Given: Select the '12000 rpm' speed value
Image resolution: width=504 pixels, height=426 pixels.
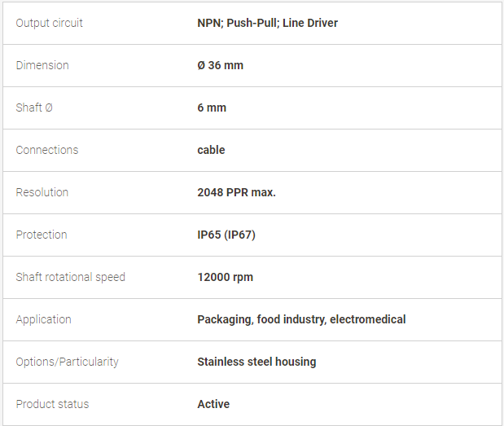Looking at the screenshot, I should (x=225, y=277).
